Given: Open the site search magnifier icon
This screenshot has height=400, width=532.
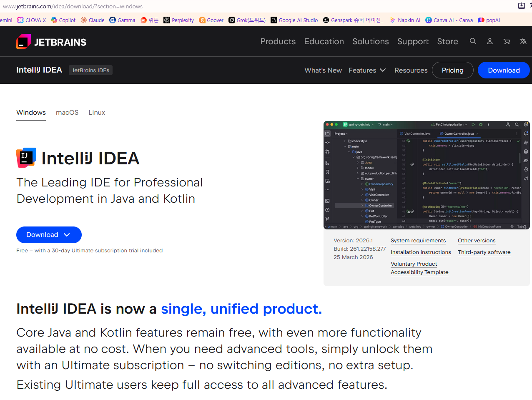Looking at the screenshot, I should pos(473,41).
